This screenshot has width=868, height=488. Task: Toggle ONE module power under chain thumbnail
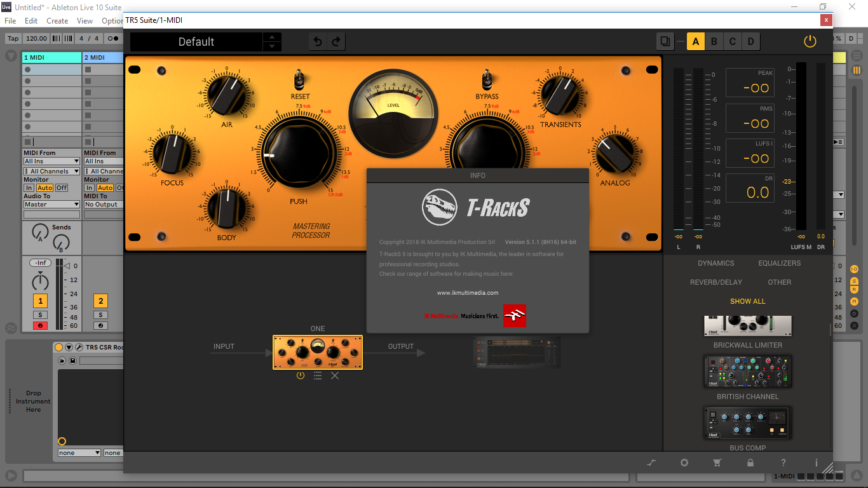click(x=301, y=376)
